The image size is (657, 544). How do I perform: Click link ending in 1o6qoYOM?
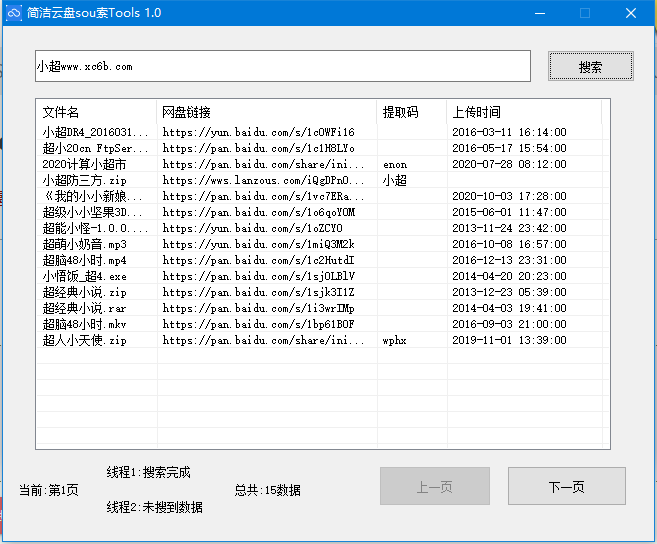point(259,212)
